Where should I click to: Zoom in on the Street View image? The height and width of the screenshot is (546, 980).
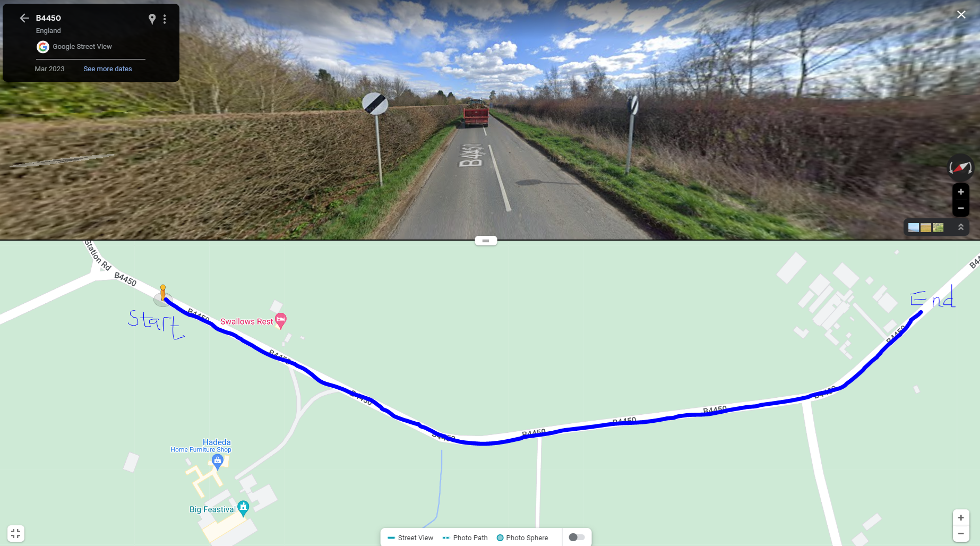[960, 192]
